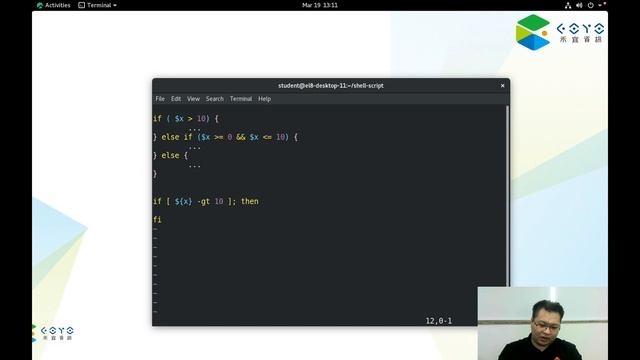
Task: Open the Search menu in terminal
Action: coord(215,99)
